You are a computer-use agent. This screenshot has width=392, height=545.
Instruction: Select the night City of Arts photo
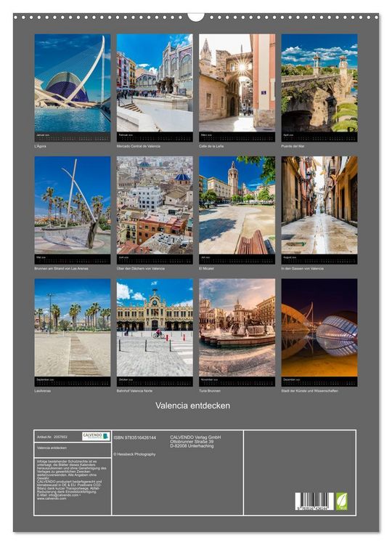(319, 328)
